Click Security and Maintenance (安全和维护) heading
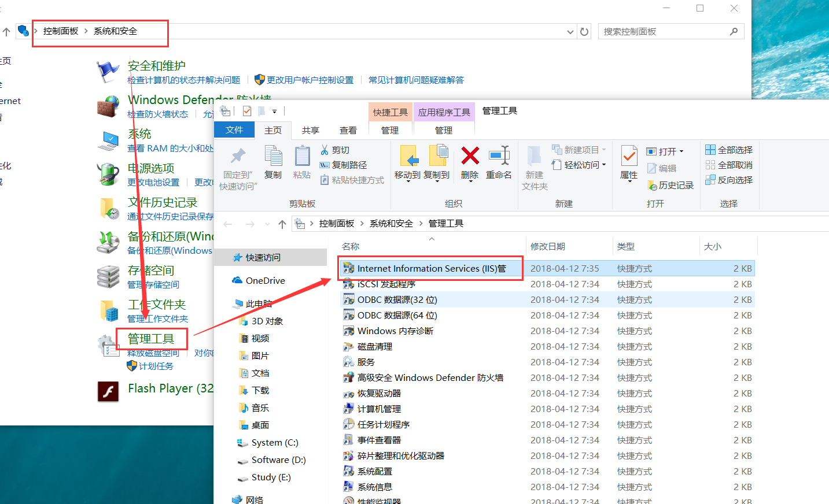This screenshot has height=504, width=829. tap(157, 66)
